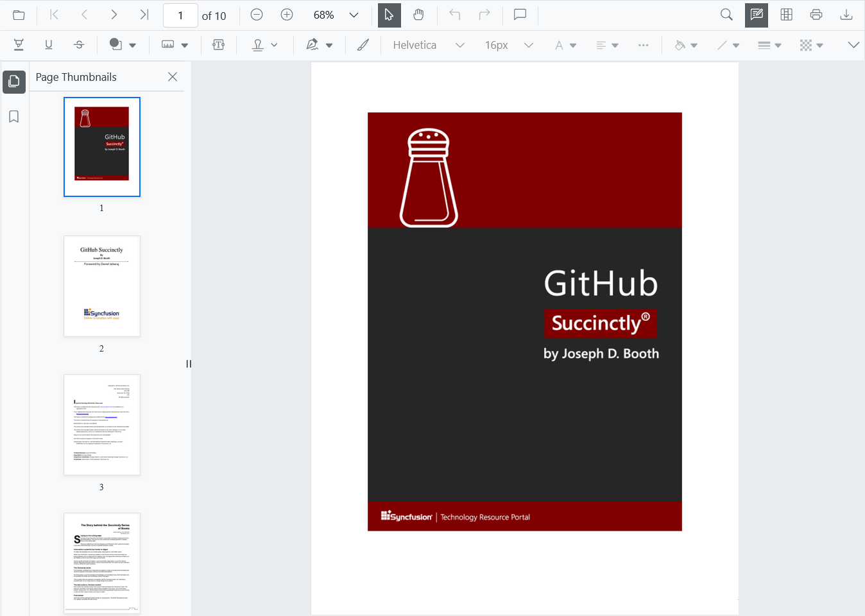Select the fourth page thumbnail
Image resolution: width=865 pixels, height=616 pixels.
(102, 563)
